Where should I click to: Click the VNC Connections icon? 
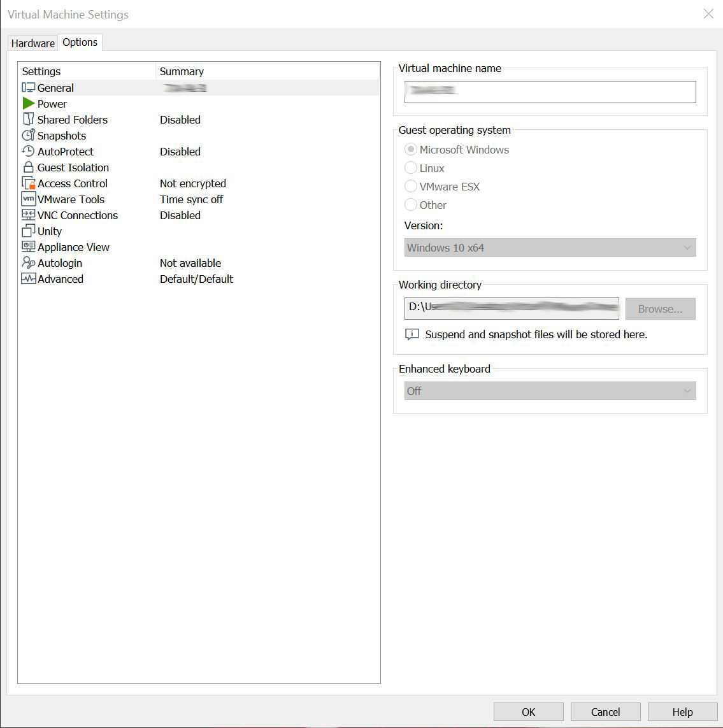28,215
